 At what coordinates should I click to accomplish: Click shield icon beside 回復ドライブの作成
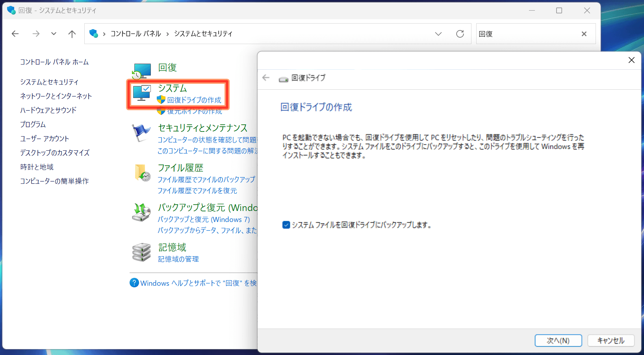(x=161, y=100)
